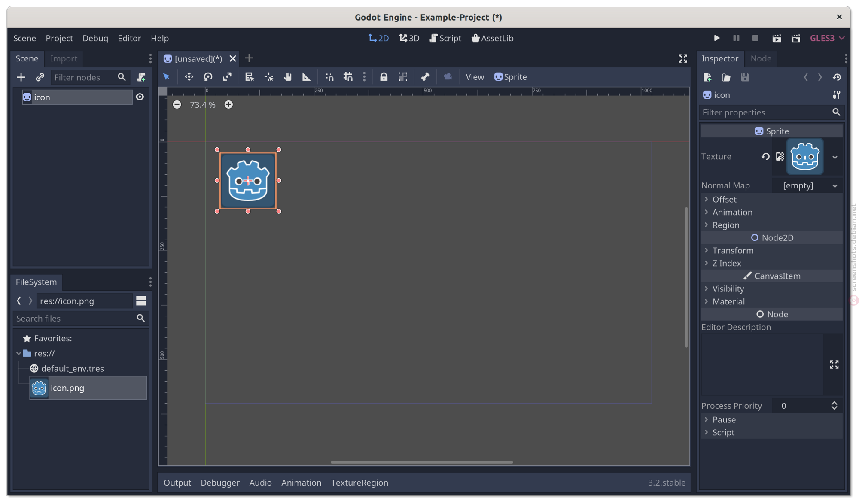Open the Normal Map dropdown
This screenshot has height=504, width=859.
pos(807,185)
